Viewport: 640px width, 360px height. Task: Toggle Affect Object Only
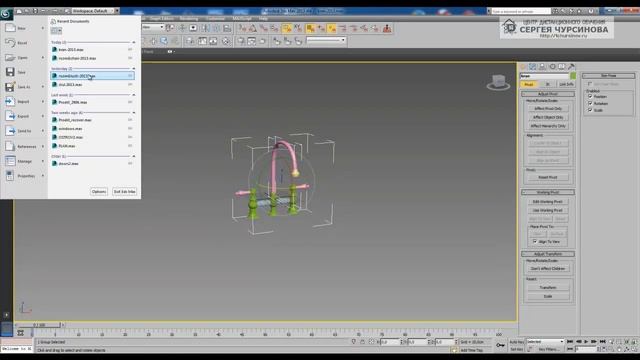pyautogui.click(x=548, y=117)
